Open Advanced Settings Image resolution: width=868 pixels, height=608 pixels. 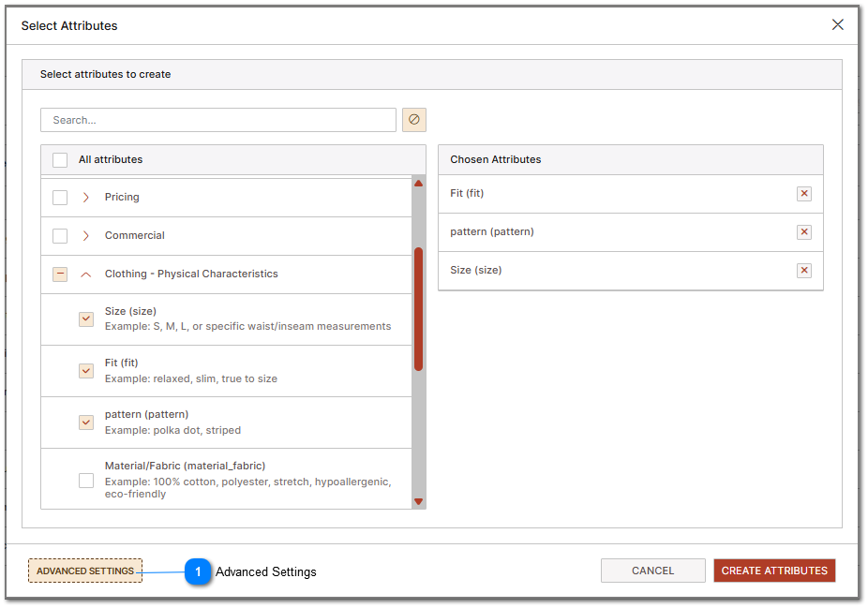(x=84, y=570)
